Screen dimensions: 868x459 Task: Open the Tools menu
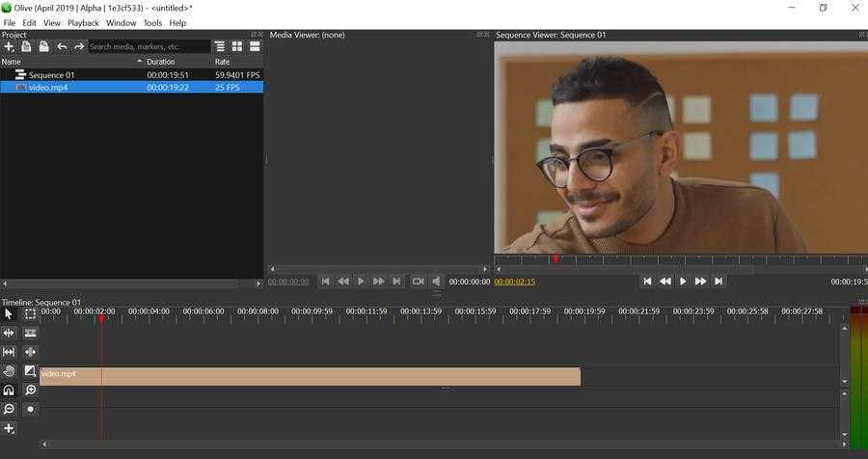pos(152,23)
